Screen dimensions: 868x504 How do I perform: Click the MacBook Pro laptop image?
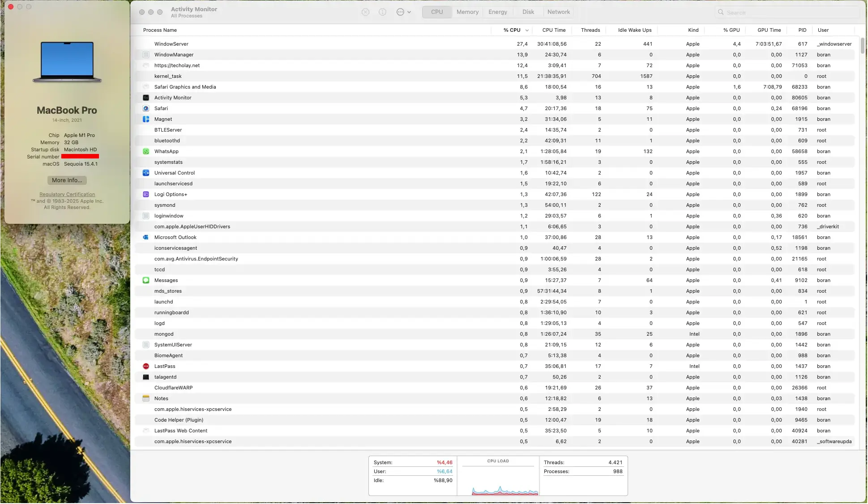(x=67, y=62)
